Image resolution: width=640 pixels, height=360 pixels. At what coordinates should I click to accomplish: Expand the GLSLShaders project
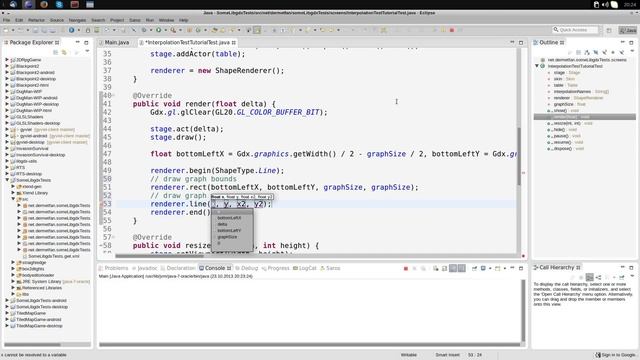click(7, 117)
